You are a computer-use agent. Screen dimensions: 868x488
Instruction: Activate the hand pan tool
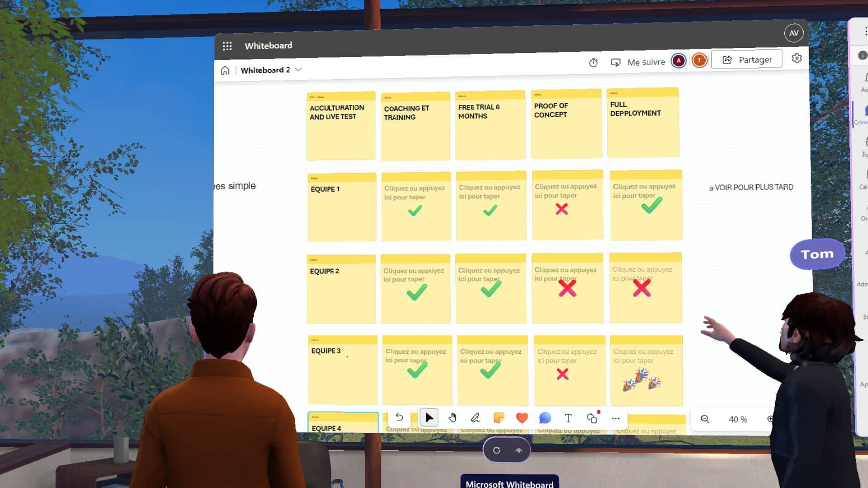click(452, 418)
